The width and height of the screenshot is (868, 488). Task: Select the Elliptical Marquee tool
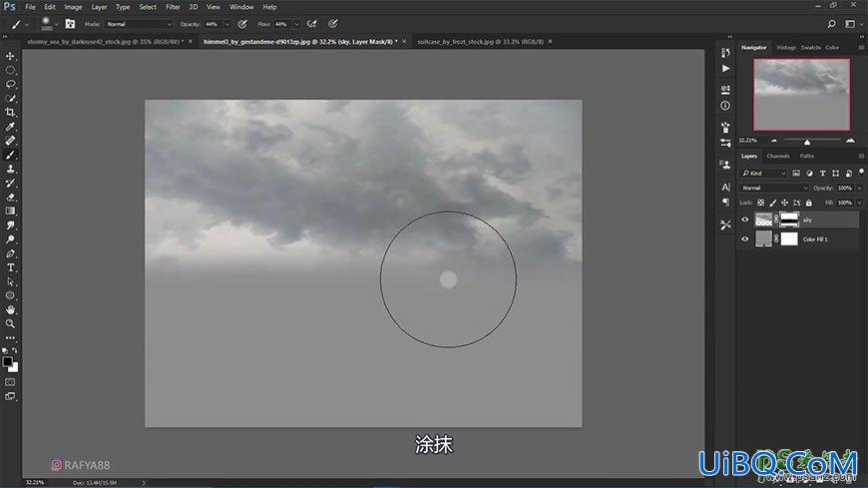pos(10,70)
